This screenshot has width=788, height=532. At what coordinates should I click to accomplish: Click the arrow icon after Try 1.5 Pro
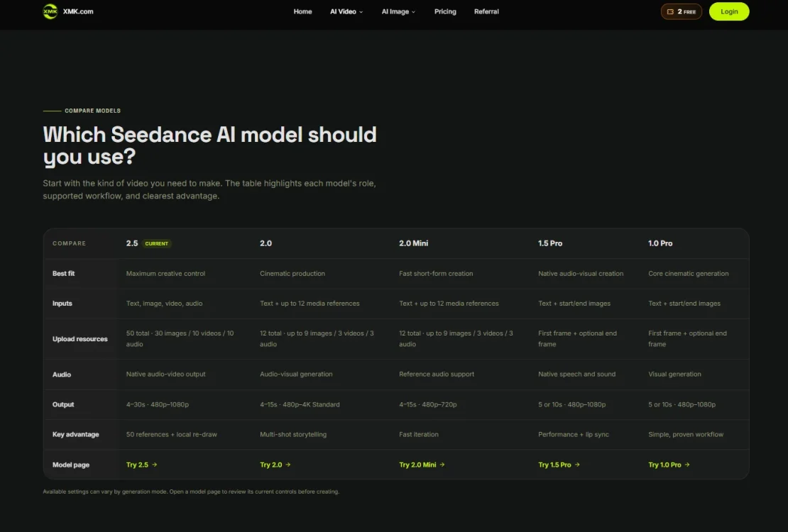577,465
